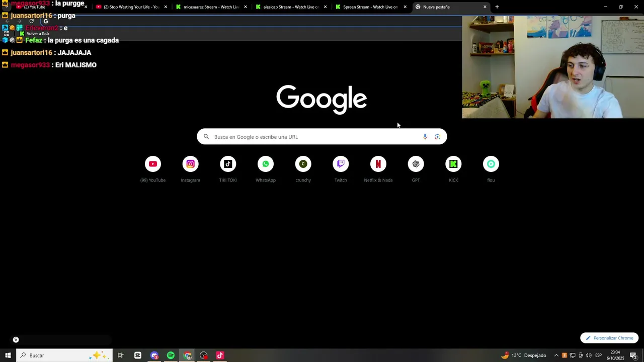644x362 pixels.
Task: Close the Spreen Stream tab
Action: (x=405, y=7)
